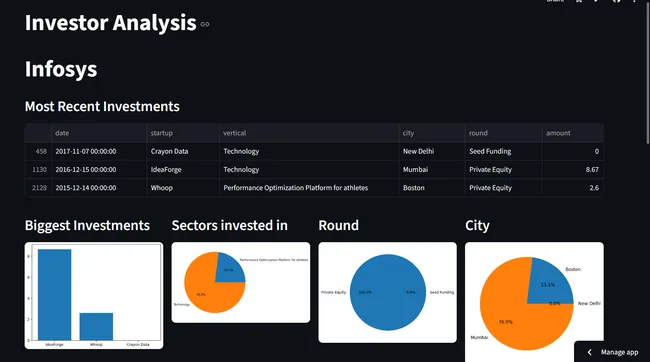This screenshot has width=650, height=362.
Task: Click the Share button at top
Action: coord(555,1)
